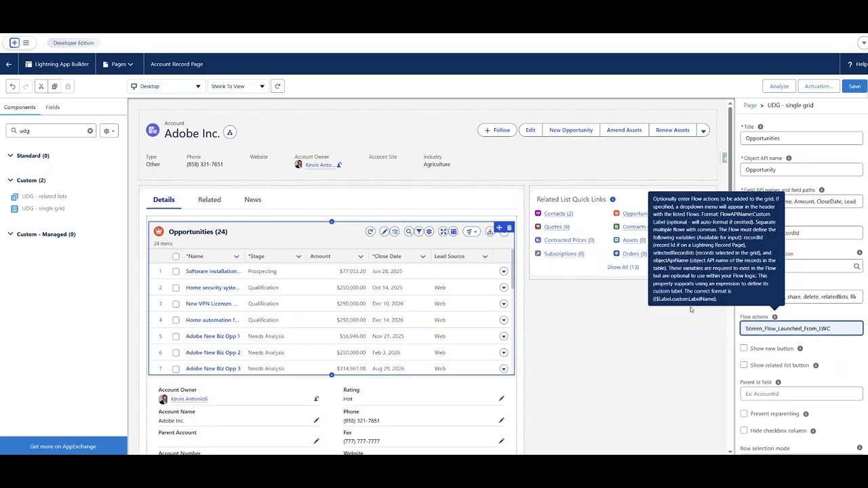Click the Analyze button

[x=779, y=86]
